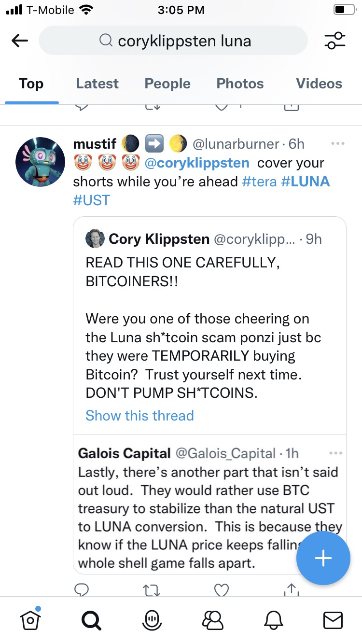Switch to the Latest tab
This screenshot has height=644, width=362.
(x=97, y=84)
